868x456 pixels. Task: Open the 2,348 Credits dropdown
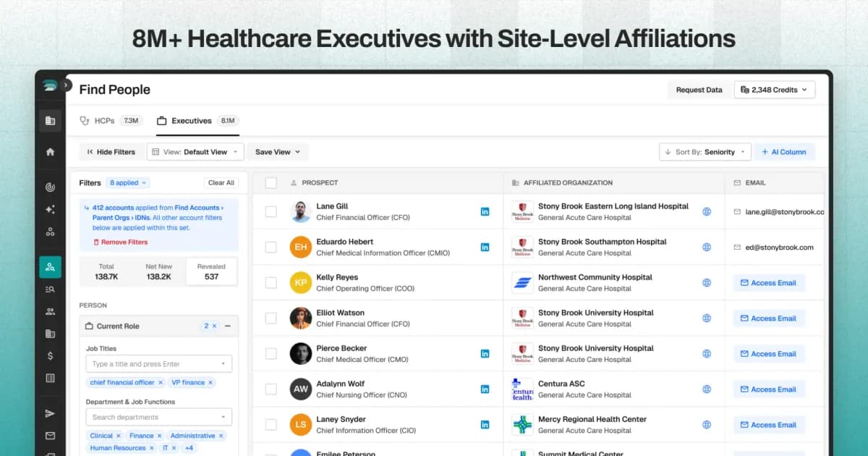pyautogui.click(x=775, y=90)
